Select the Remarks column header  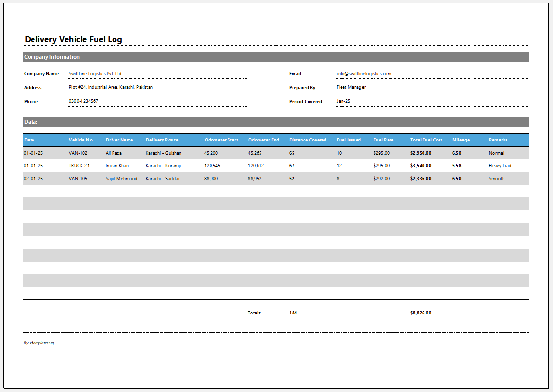tap(498, 140)
